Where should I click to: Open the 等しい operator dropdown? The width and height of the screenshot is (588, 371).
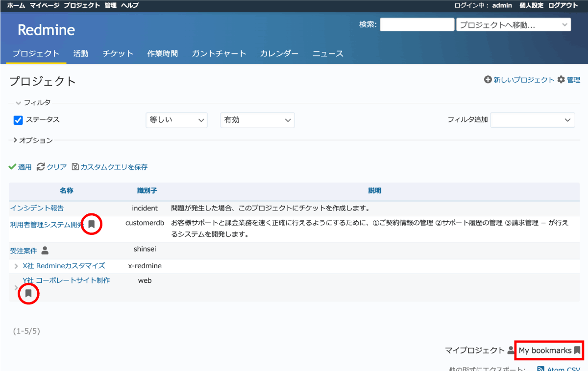pos(176,120)
